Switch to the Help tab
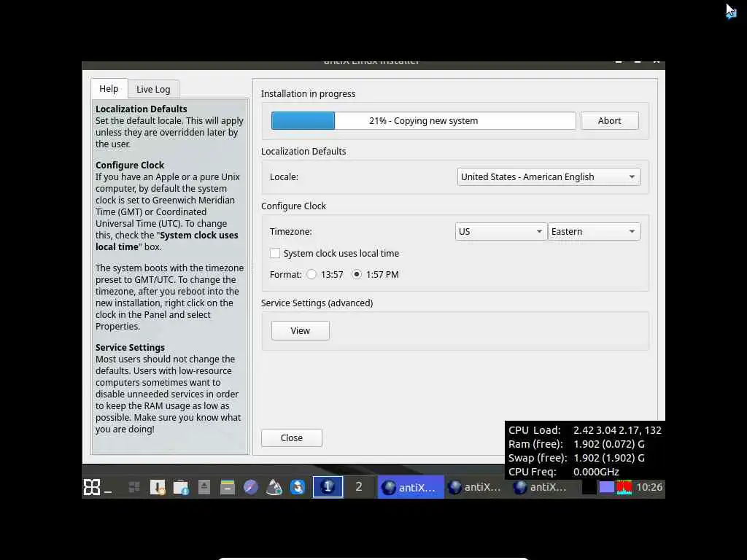Image resolution: width=747 pixels, height=560 pixels. pyautogui.click(x=109, y=88)
